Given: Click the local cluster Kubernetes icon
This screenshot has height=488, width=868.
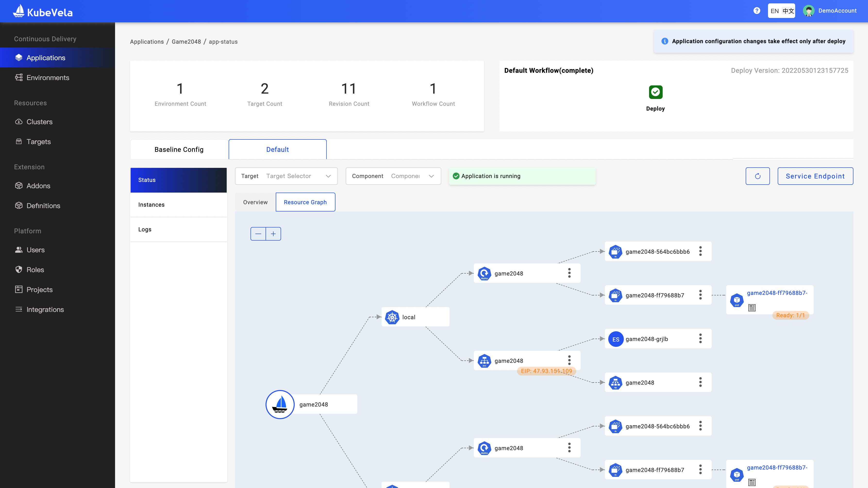Looking at the screenshot, I should click(x=392, y=317).
